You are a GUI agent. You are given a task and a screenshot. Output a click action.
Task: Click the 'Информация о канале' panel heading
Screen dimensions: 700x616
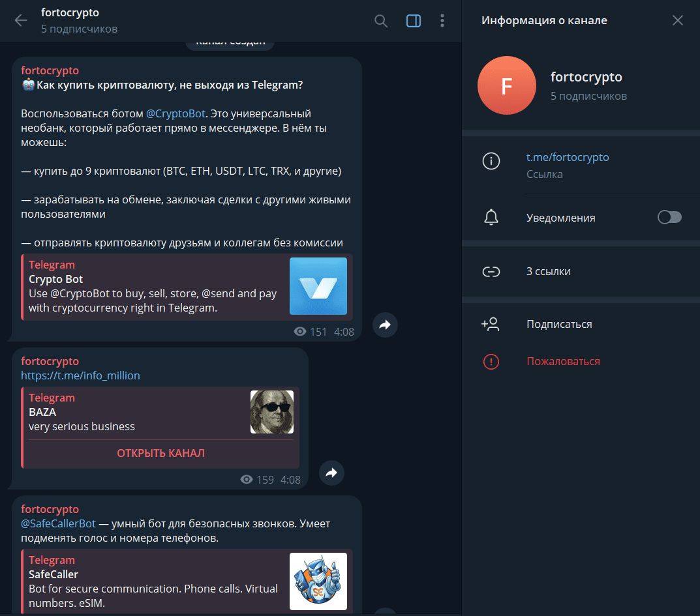pos(544,20)
